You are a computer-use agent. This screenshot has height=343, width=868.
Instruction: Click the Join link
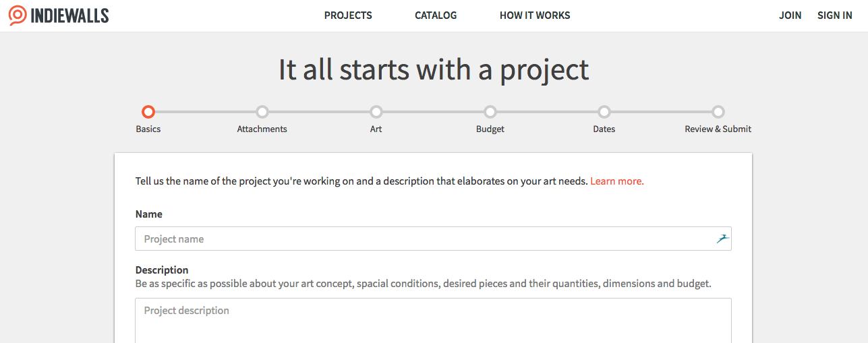790,15
